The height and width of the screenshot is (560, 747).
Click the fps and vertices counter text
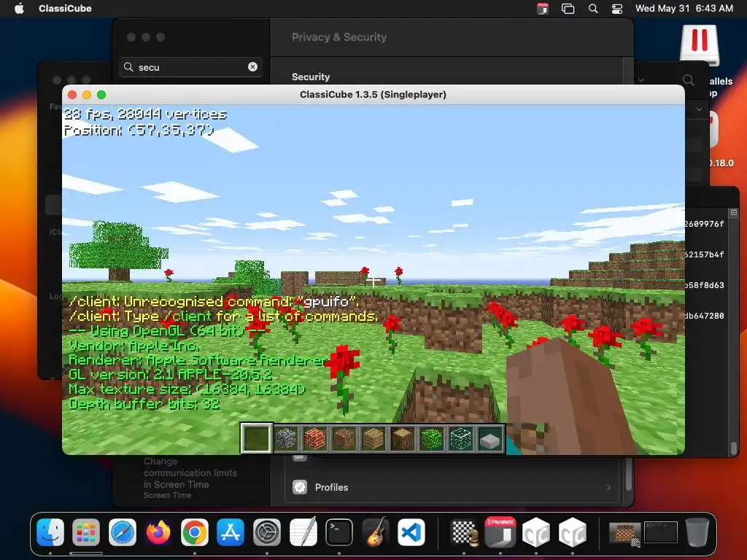pos(145,114)
